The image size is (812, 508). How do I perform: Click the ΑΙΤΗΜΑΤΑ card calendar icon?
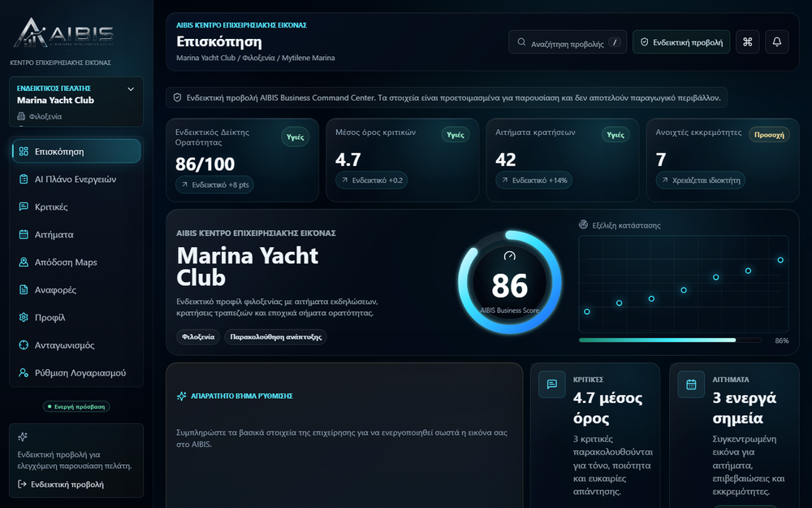pos(691,384)
